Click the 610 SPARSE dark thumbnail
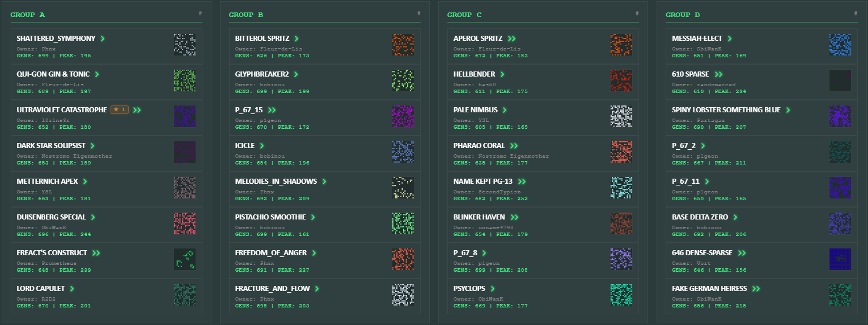This screenshot has width=868, height=325. (x=840, y=81)
